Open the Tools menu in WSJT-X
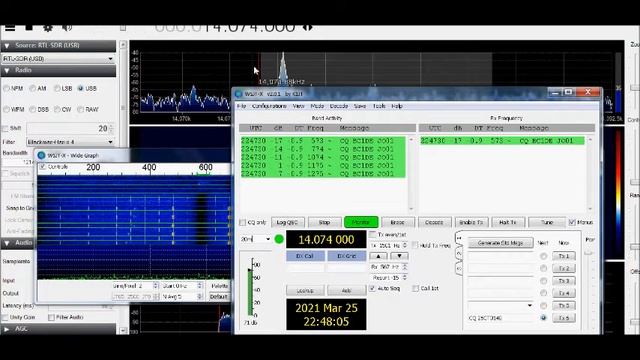 tap(379, 106)
